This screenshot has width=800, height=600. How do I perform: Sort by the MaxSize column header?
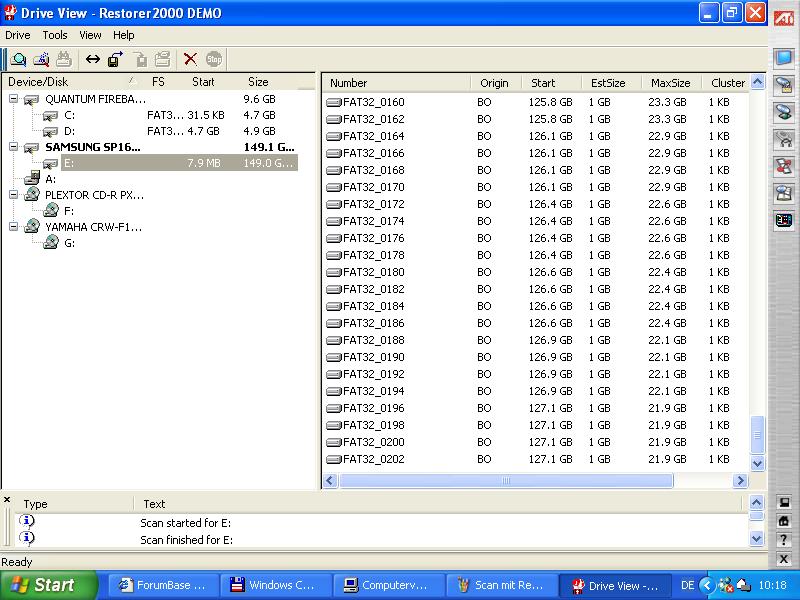(x=670, y=83)
